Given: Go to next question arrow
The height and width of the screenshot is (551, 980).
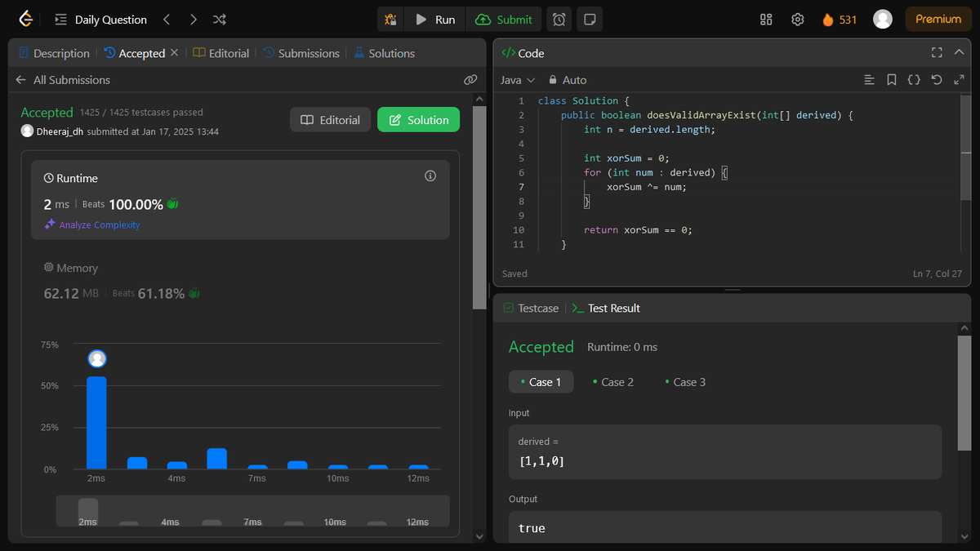Looking at the screenshot, I should [x=193, y=20].
